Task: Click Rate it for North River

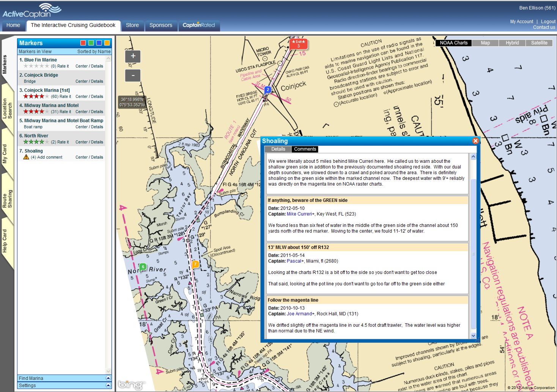Action: pyautogui.click(x=63, y=142)
